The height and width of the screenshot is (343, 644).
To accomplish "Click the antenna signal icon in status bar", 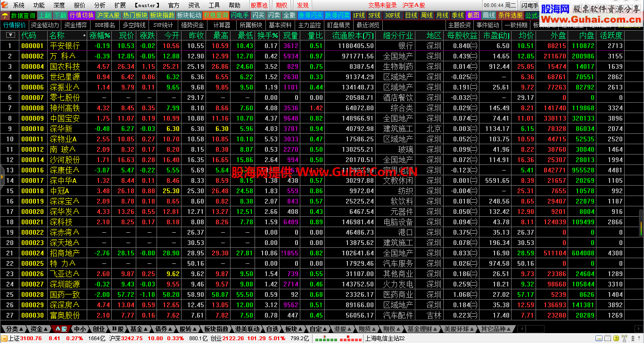I will tap(624, 338).
